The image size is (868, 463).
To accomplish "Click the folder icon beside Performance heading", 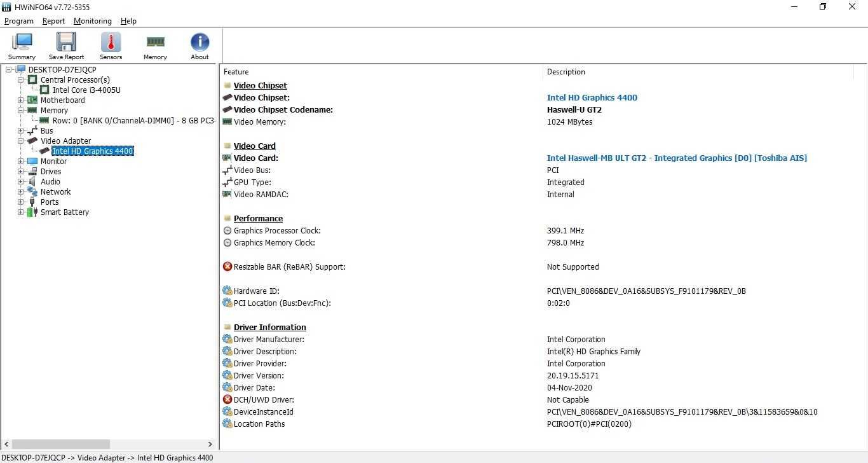I will coord(227,218).
